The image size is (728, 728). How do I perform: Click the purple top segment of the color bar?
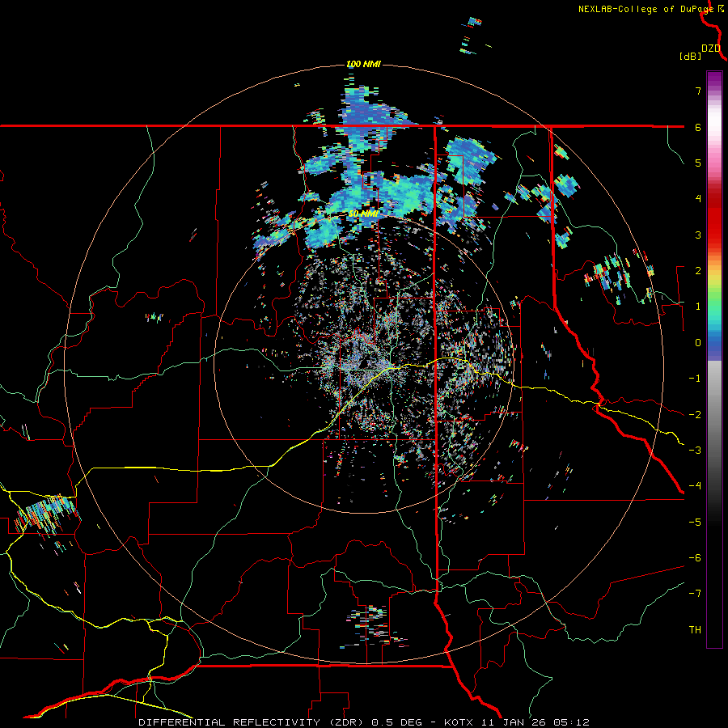pyautogui.click(x=714, y=80)
